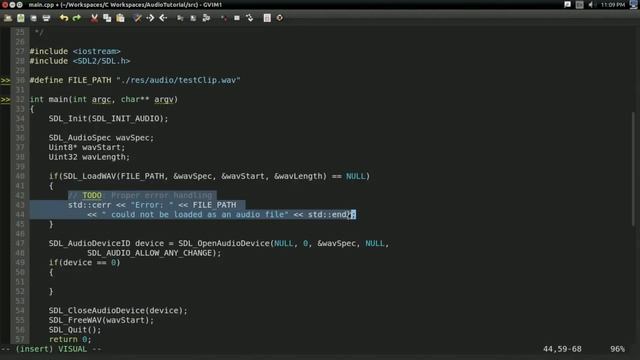Open Find and Replace toolbar icon
Viewport: 640px width, 360px height.
point(138,18)
